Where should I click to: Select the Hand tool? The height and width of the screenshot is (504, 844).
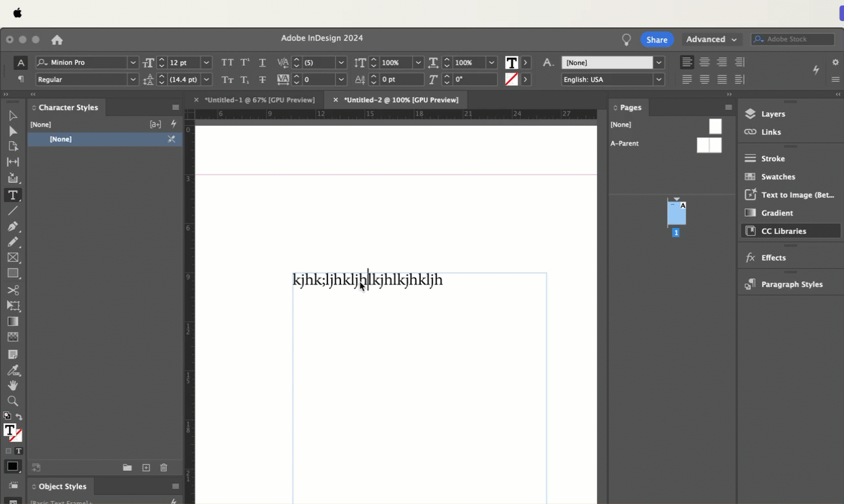13,385
